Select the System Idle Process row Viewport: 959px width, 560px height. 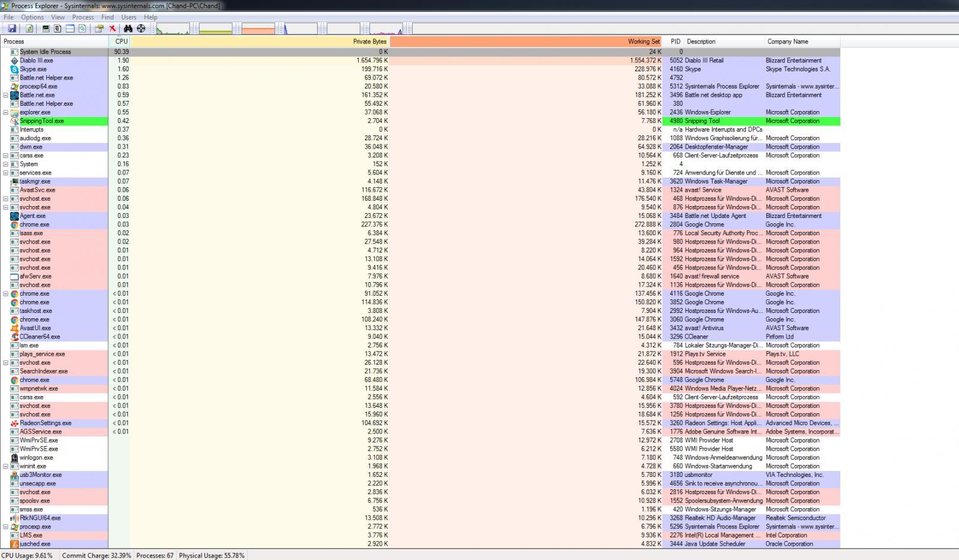coord(420,52)
